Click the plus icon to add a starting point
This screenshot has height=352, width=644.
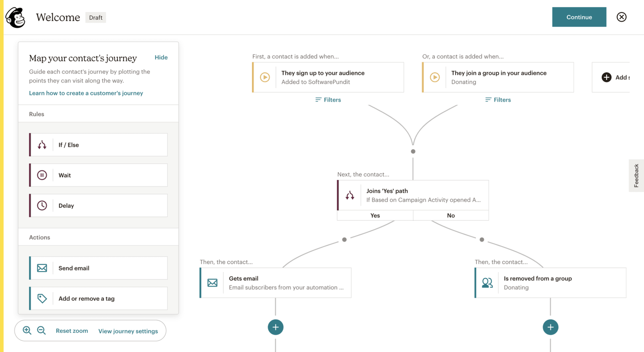[x=607, y=77]
